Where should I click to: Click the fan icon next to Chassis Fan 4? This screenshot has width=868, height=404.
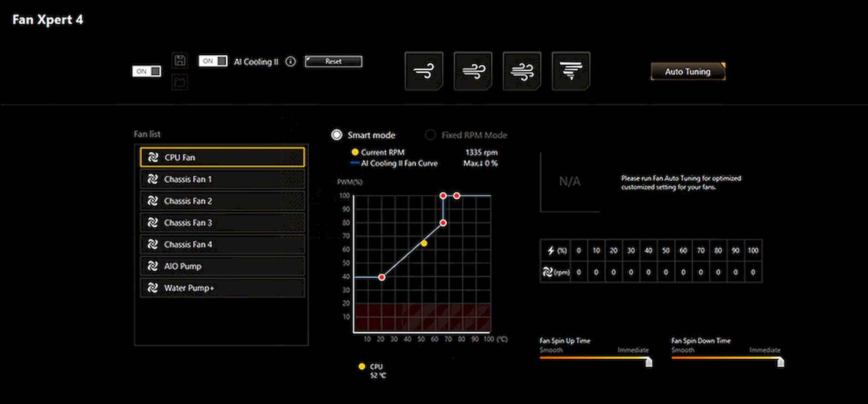(x=153, y=244)
